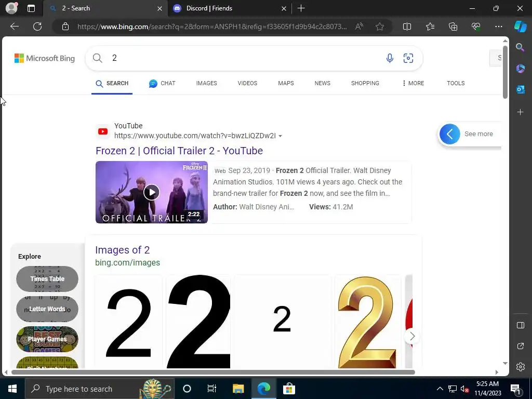Switch to IMAGES results tab
532x399 pixels.
click(x=206, y=83)
